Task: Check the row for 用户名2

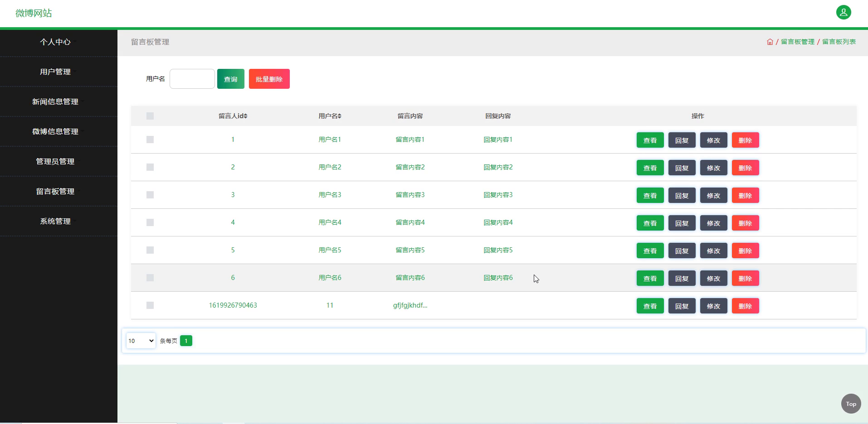Action: (x=150, y=167)
